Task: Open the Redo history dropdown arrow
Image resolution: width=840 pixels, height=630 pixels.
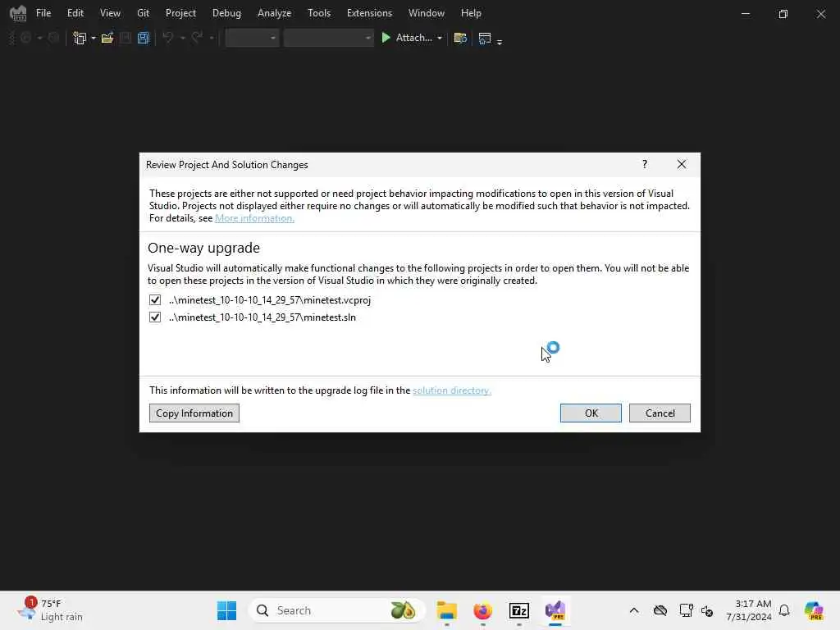Action: pyautogui.click(x=212, y=38)
